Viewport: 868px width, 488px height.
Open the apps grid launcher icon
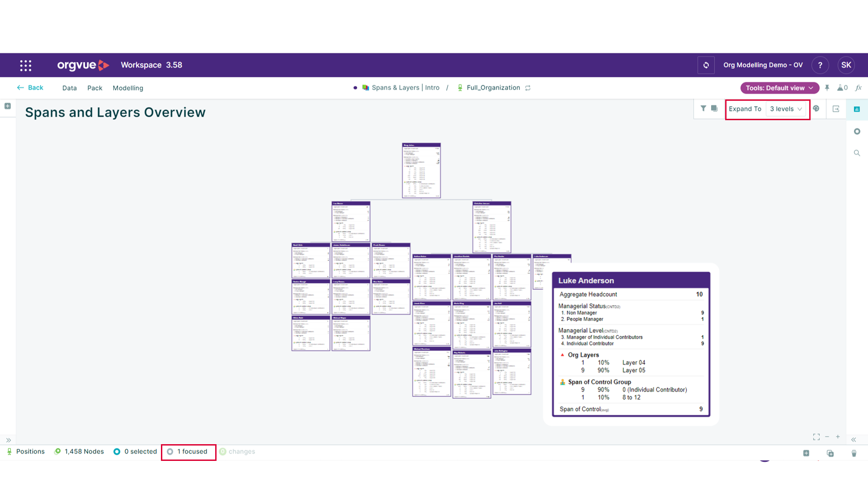(x=26, y=66)
